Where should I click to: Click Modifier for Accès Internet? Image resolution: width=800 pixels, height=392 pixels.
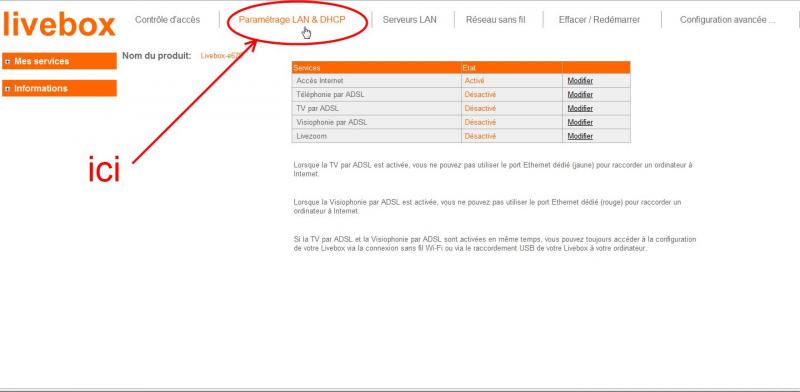point(580,81)
